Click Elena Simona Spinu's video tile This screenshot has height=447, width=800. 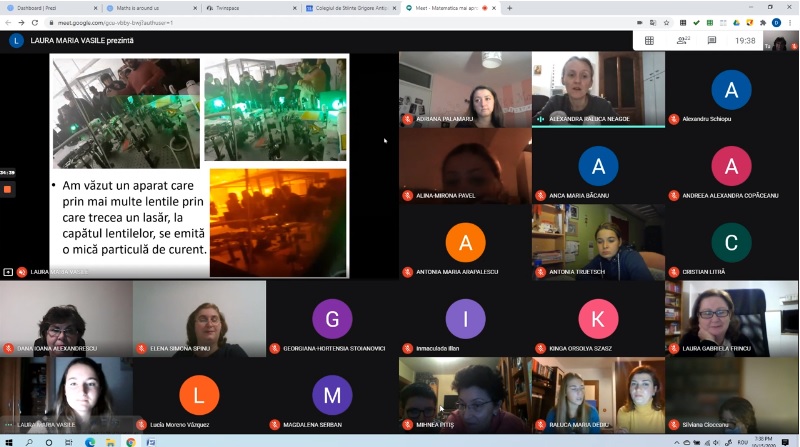pyautogui.click(x=199, y=319)
